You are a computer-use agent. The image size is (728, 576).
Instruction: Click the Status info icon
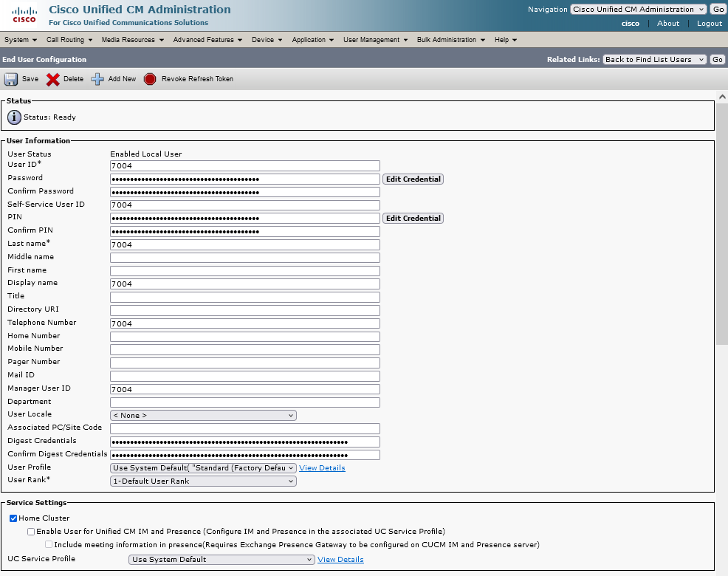tap(14, 117)
